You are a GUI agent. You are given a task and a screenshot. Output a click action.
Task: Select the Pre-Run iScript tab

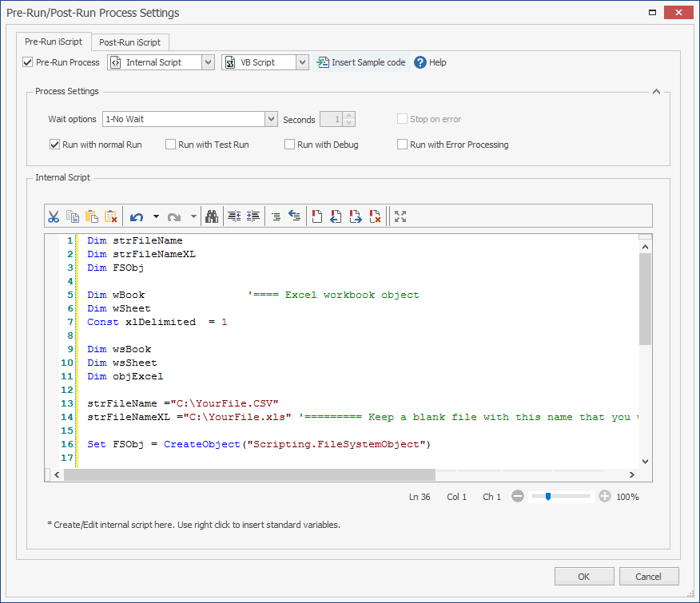tap(54, 42)
